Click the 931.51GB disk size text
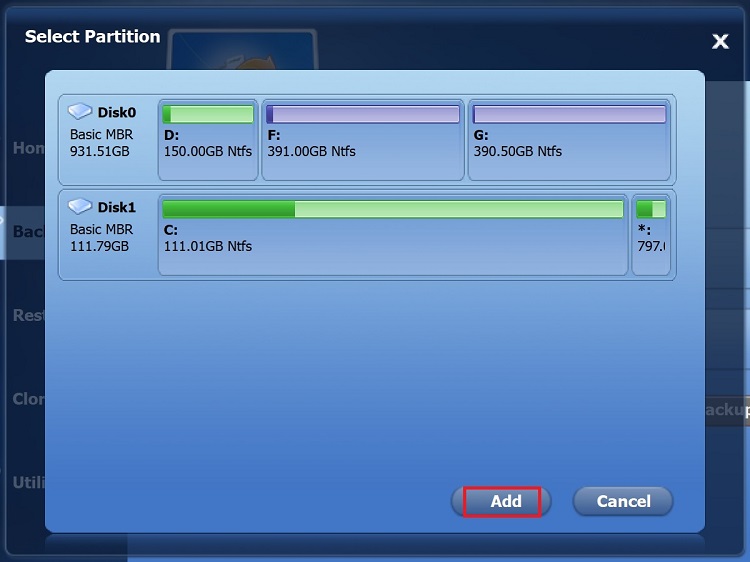This screenshot has height=562, width=750. [x=99, y=151]
